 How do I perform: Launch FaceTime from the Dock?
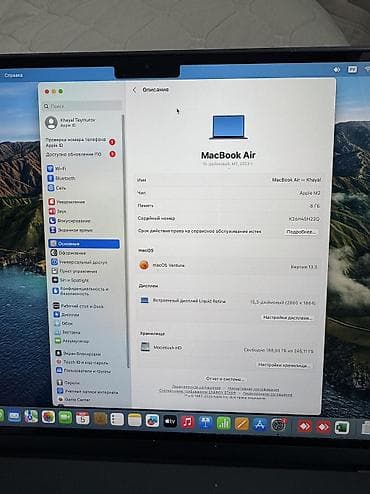point(65,418)
